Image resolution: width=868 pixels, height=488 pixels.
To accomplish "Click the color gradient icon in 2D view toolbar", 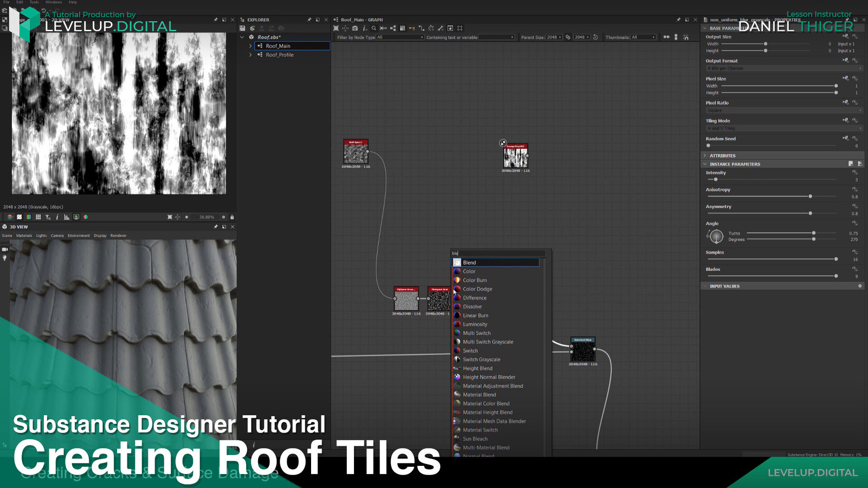I will tap(28, 217).
